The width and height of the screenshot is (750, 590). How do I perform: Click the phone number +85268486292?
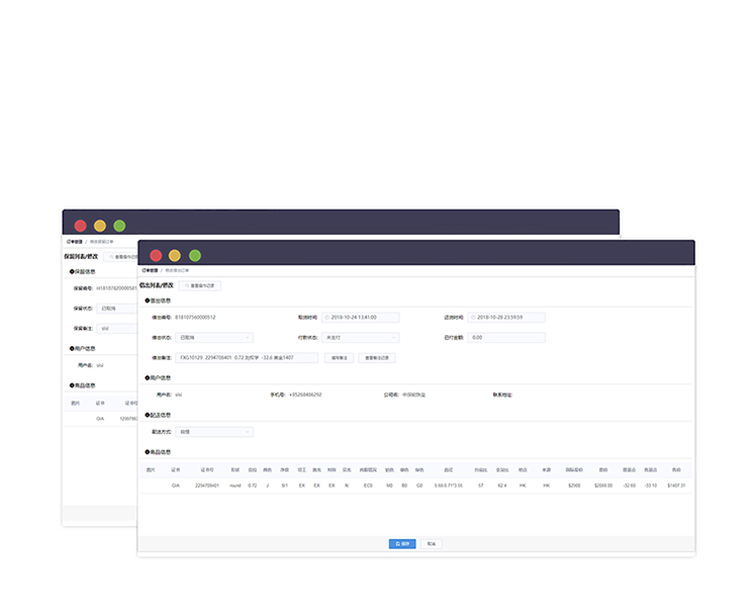[305, 395]
